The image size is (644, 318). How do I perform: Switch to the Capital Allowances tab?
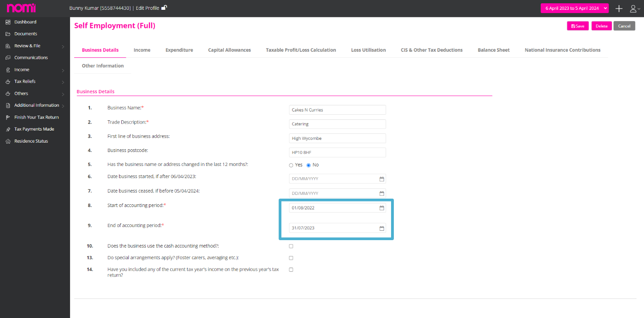click(230, 50)
